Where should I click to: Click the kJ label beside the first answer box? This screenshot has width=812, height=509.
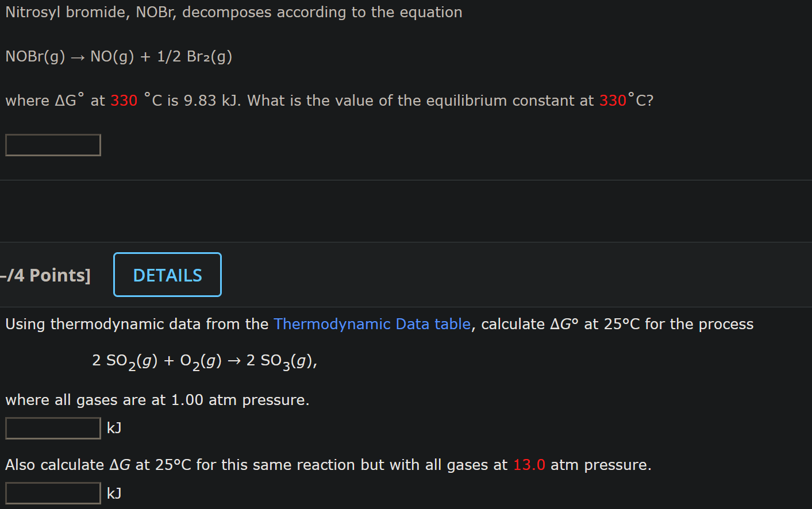tap(113, 428)
